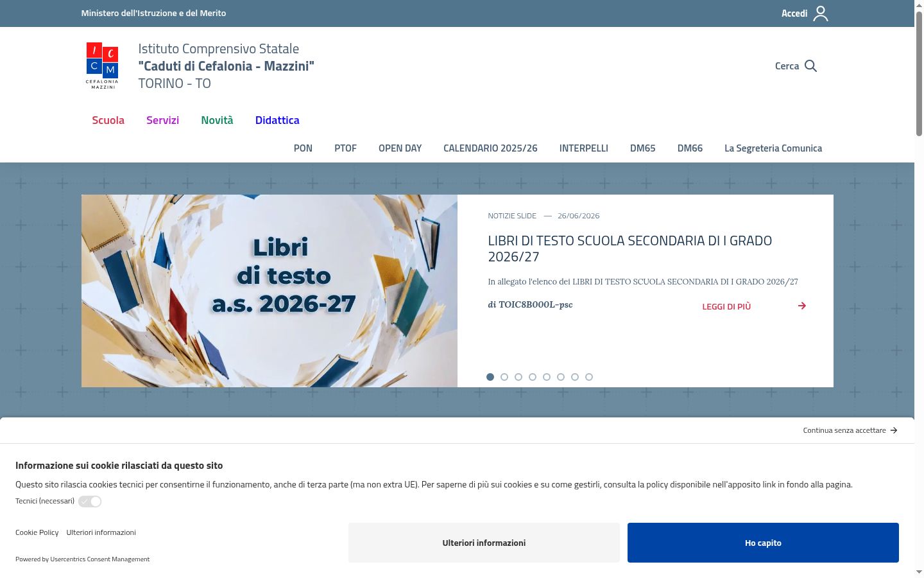Open the DM66 link
924x578 pixels.
(x=690, y=148)
